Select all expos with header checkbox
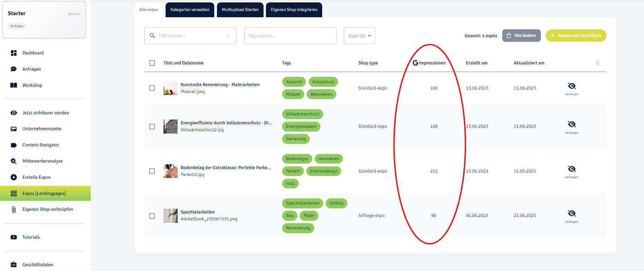The width and height of the screenshot is (644, 271). 152,63
